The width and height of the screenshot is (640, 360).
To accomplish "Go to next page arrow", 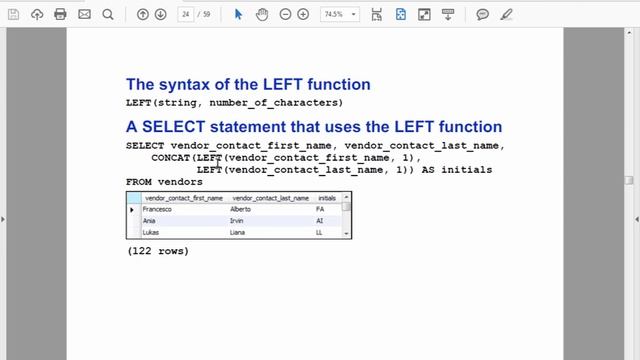I will 161,15.
